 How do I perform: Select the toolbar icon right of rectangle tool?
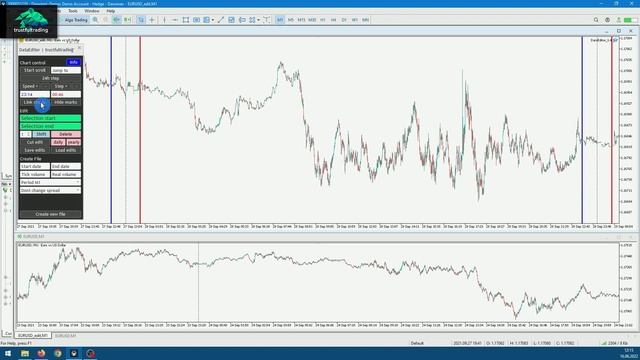[x=196, y=20]
